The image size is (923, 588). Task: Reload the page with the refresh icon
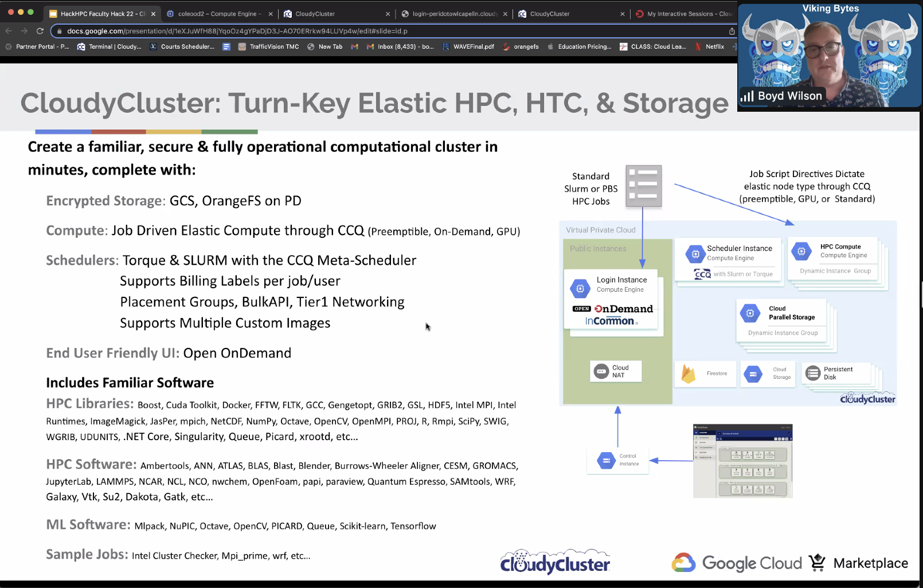click(x=40, y=31)
